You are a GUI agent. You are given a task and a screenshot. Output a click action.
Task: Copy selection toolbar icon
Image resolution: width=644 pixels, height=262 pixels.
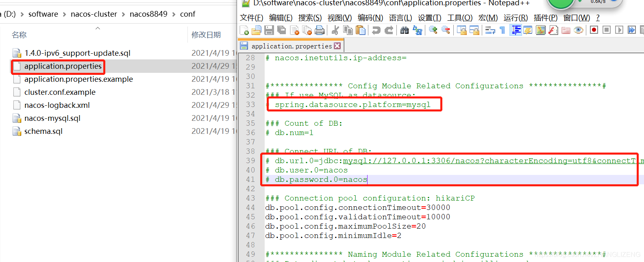tap(348, 30)
